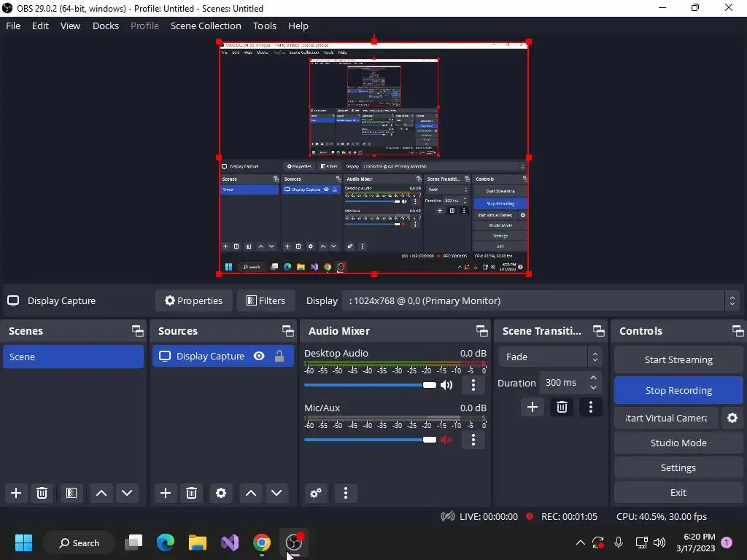The height and width of the screenshot is (560, 747).
Task: Open the Fade transition dropdown
Action: (550, 357)
